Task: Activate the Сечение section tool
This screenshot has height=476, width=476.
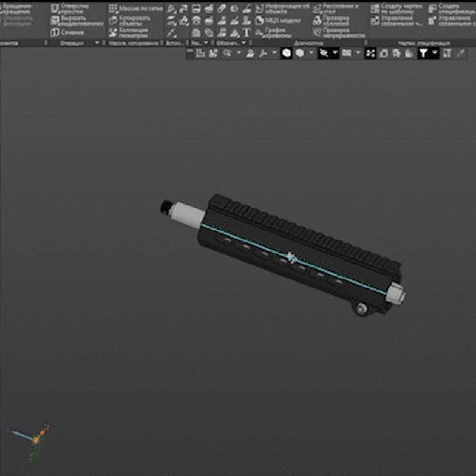Action: click(x=56, y=33)
